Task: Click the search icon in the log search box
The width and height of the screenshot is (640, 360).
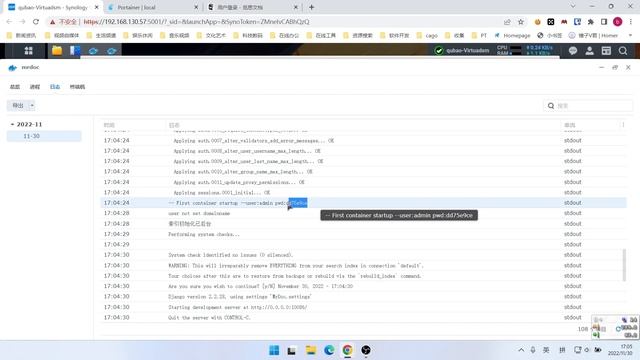Action: (551, 106)
